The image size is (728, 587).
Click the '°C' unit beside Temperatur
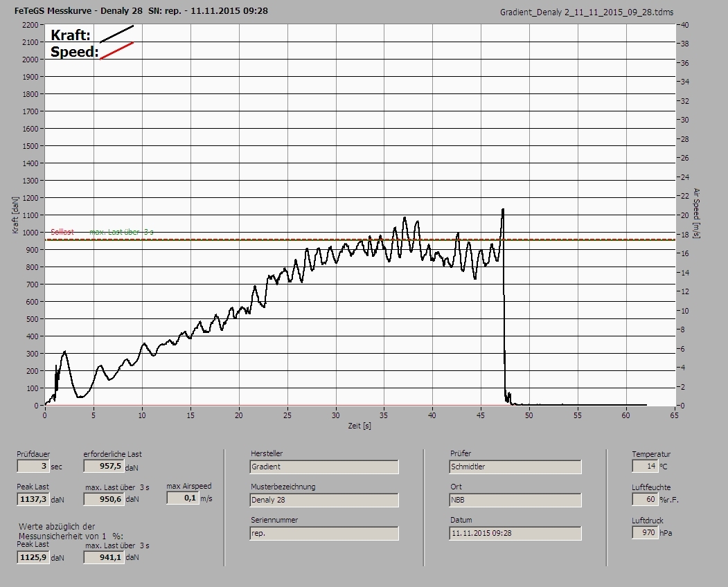(664, 467)
